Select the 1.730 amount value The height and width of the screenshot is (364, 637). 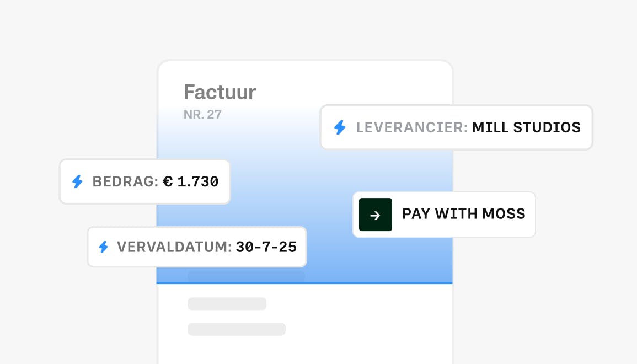click(198, 181)
